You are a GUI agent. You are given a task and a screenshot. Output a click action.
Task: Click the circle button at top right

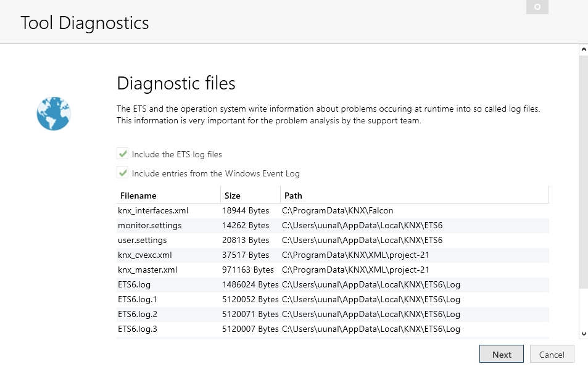537,7
